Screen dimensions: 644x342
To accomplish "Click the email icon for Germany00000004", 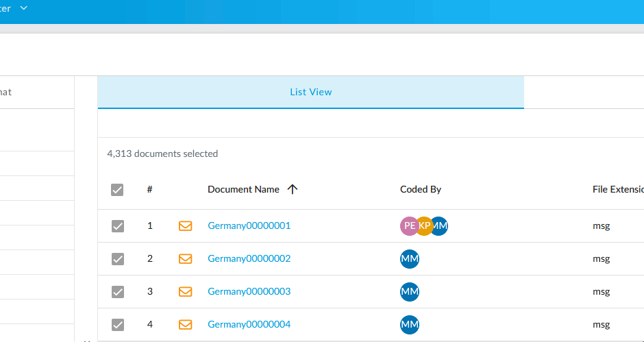I will (x=185, y=324).
